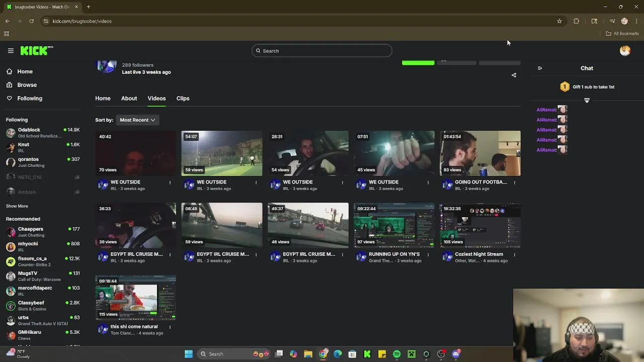Image resolution: width=644 pixels, height=362 pixels.
Task: Open new browser tab
Action: point(88,7)
